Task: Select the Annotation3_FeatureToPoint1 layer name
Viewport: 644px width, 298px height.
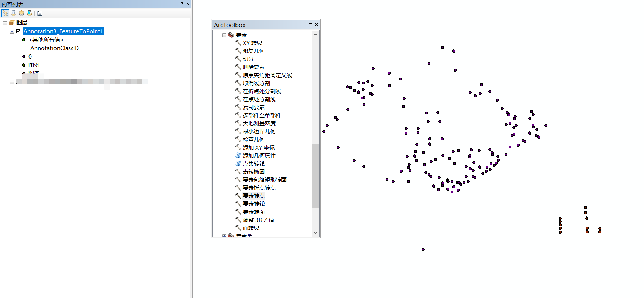Action: point(64,31)
